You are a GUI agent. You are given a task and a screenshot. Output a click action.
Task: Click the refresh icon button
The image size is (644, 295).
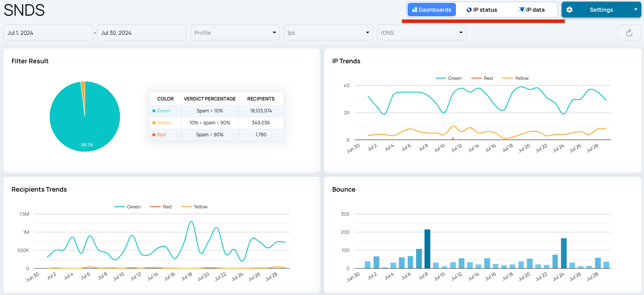coord(629,33)
